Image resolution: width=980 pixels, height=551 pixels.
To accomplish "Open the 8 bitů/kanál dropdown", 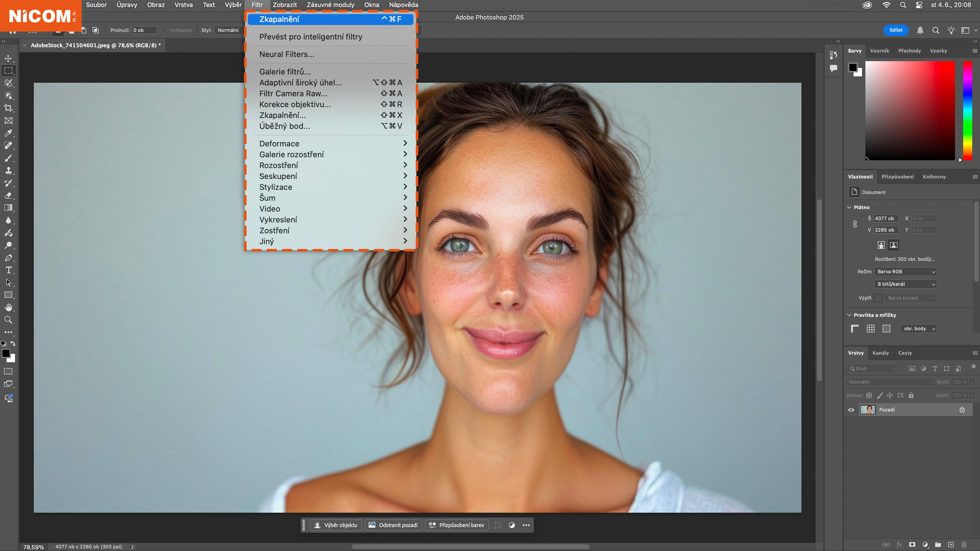I will tap(905, 284).
